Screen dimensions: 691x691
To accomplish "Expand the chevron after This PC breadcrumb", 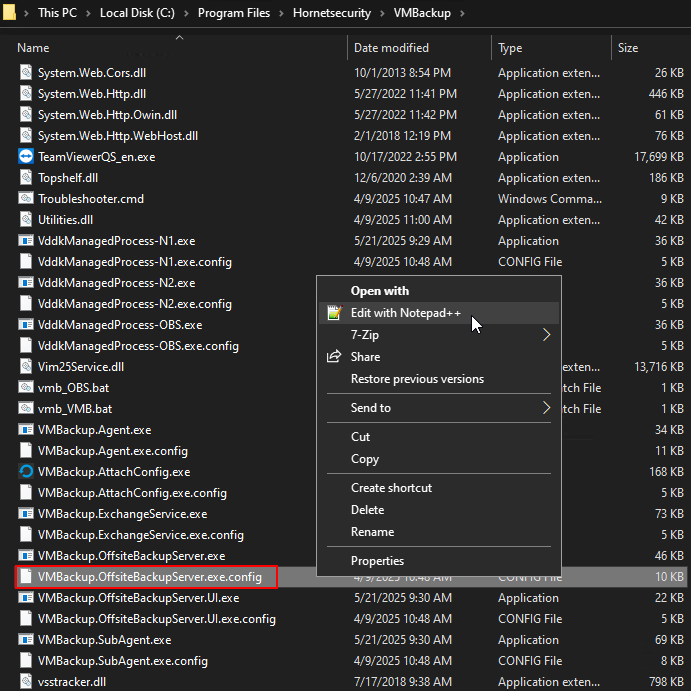I will point(89,13).
